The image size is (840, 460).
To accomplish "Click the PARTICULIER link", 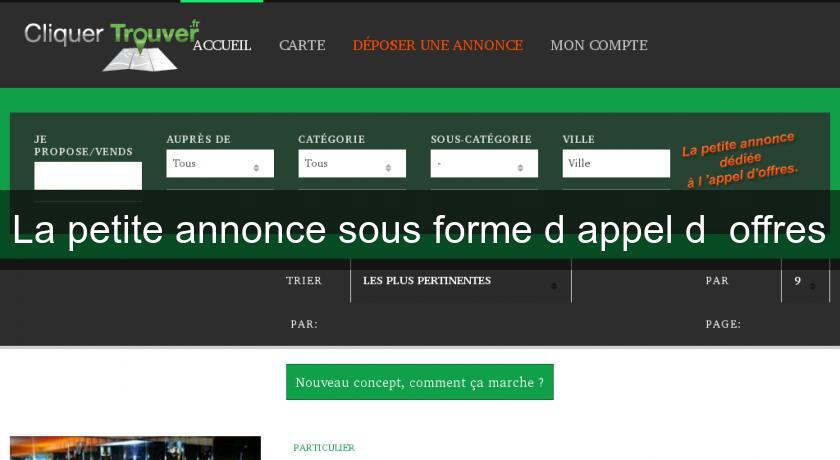I will pyautogui.click(x=324, y=448).
